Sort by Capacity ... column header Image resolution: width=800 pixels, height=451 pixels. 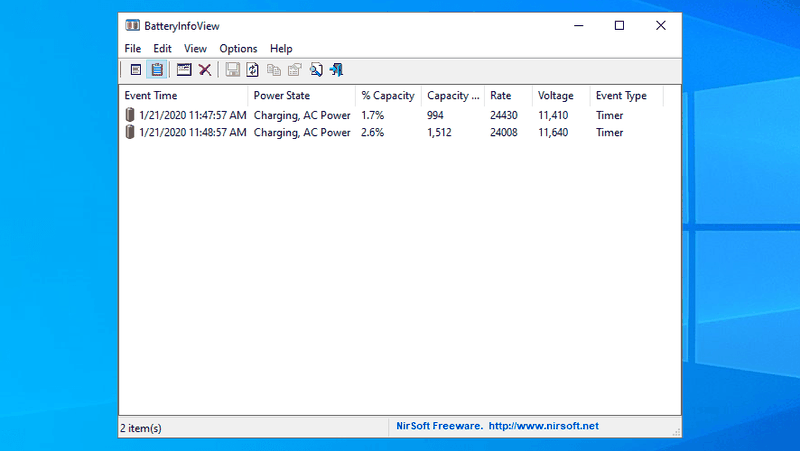coord(453,95)
